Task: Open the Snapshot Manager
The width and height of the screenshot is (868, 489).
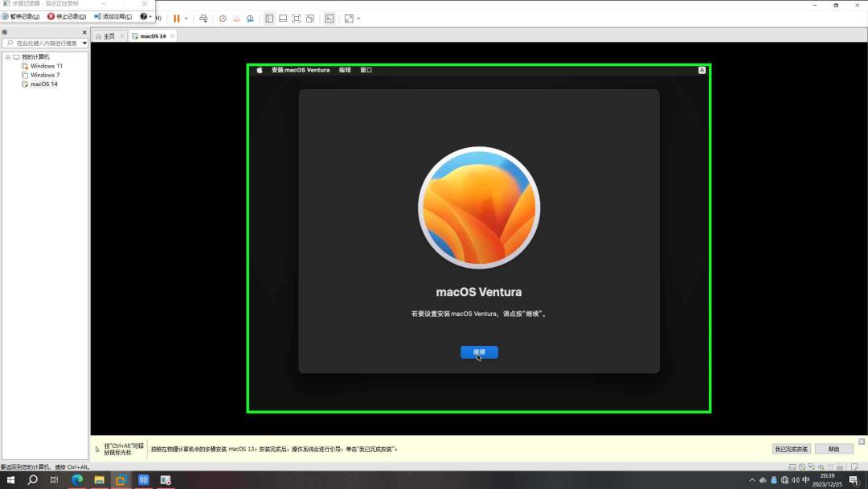Action: pyautogui.click(x=250, y=18)
